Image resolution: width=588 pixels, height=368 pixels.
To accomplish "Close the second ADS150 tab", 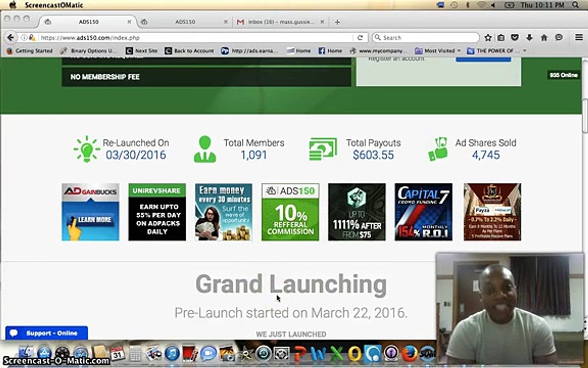I will 226,22.
